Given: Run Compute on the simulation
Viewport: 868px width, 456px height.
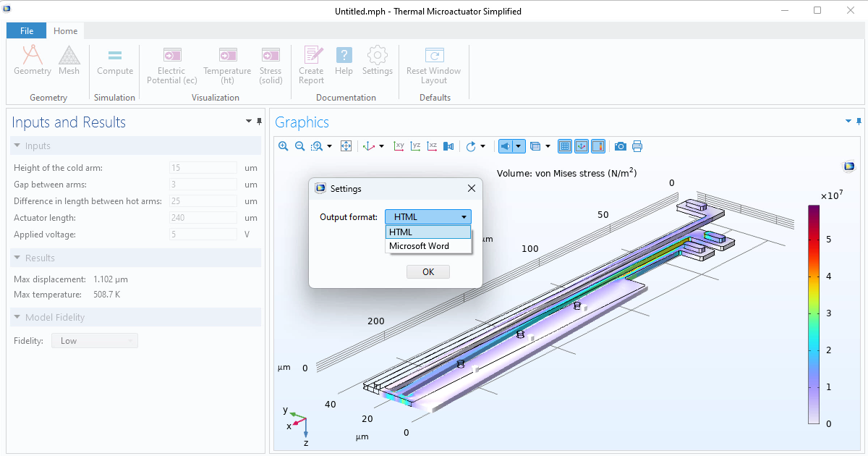Looking at the screenshot, I should point(114,62).
